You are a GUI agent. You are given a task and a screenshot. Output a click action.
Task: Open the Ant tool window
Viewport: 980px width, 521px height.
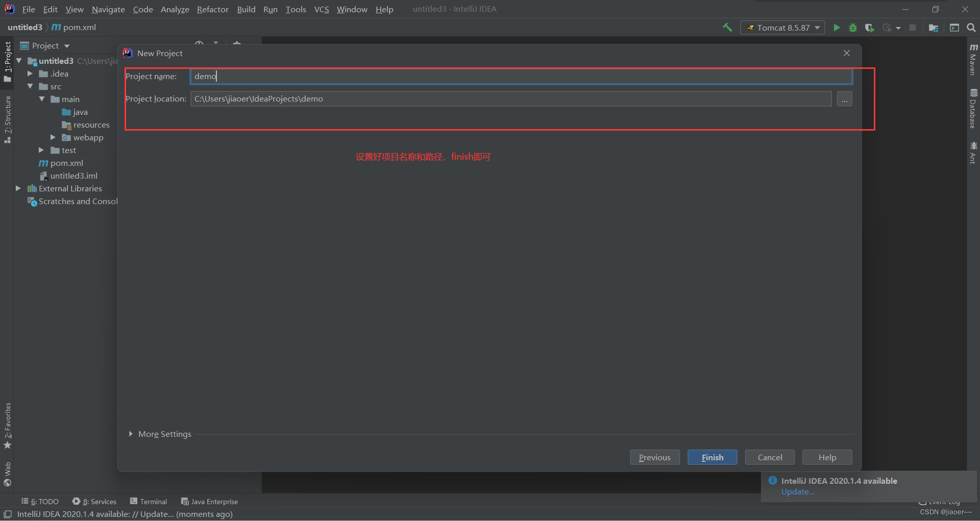tap(973, 153)
